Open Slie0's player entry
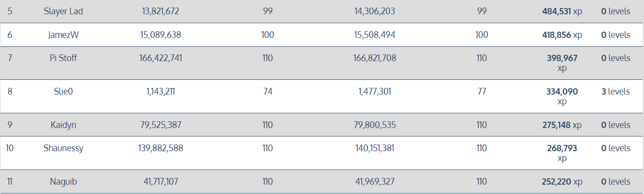644x194 pixels. pyautogui.click(x=63, y=91)
